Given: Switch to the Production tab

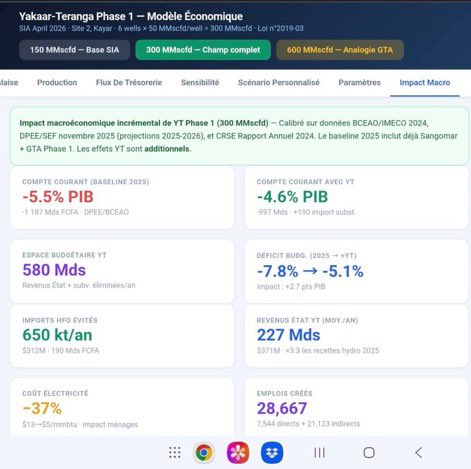Looking at the screenshot, I should coord(57,83).
